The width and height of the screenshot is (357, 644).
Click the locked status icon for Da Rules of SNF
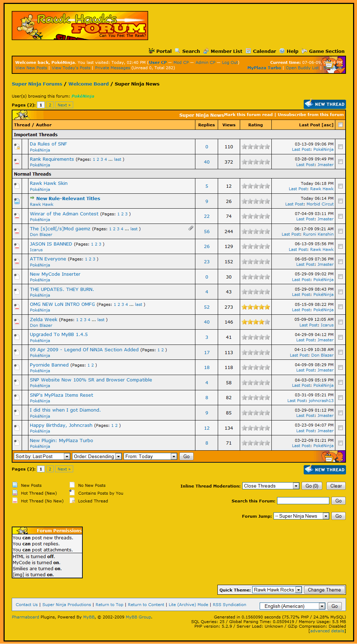click(x=17, y=147)
